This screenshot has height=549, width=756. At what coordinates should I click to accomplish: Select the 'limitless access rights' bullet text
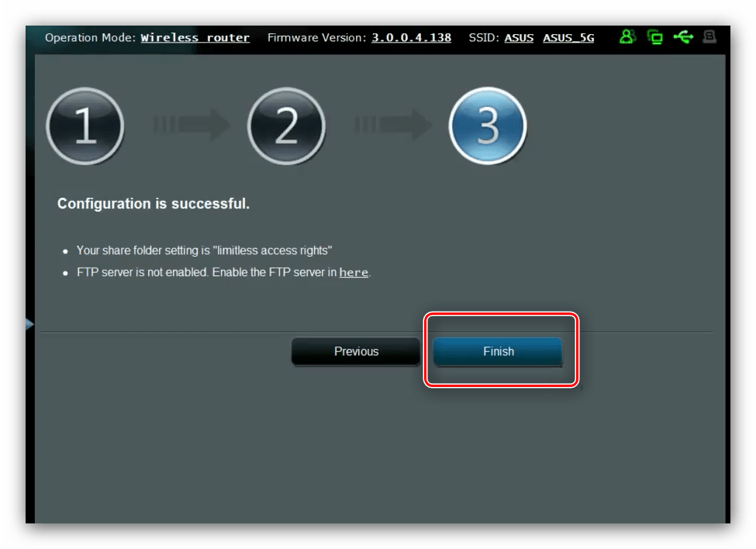pyautogui.click(x=204, y=250)
